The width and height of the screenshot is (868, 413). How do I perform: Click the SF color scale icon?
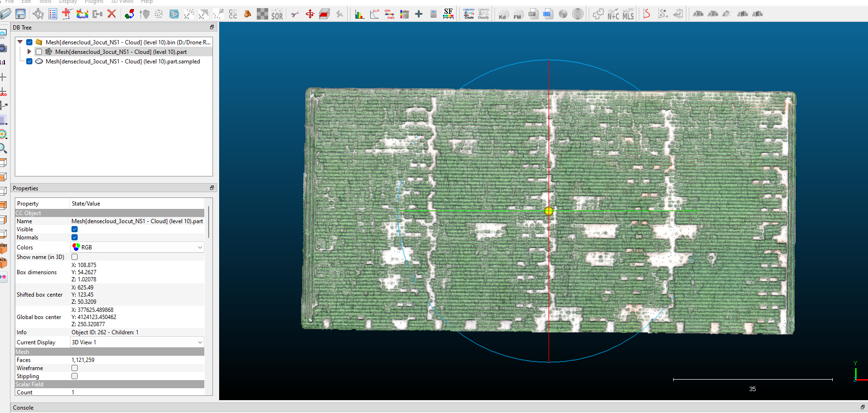[448, 14]
